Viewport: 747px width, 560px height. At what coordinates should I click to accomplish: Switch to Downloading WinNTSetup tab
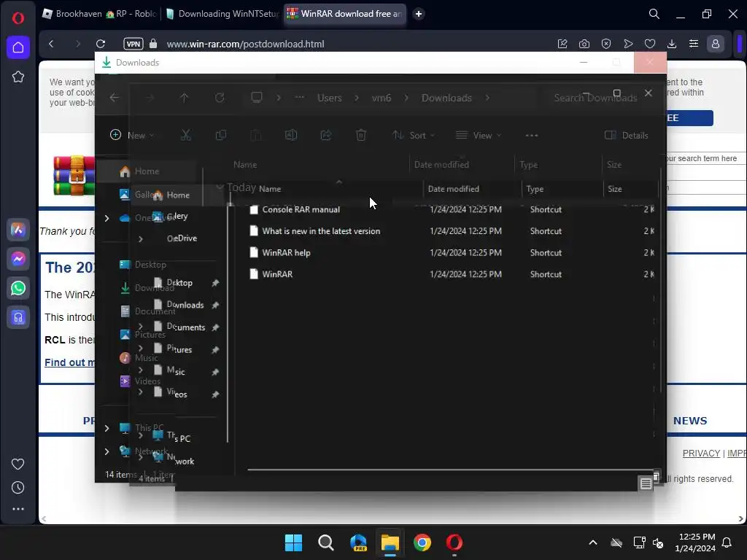pos(222,14)
